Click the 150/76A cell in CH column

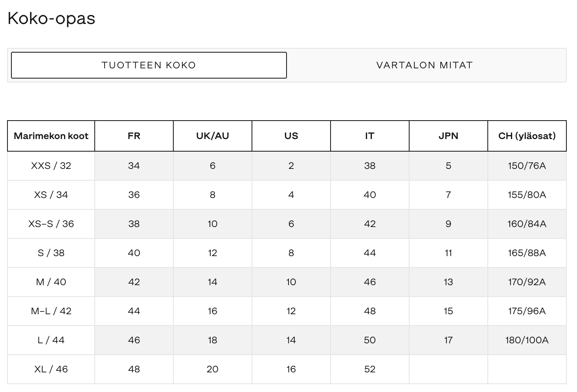click(527, 166)
